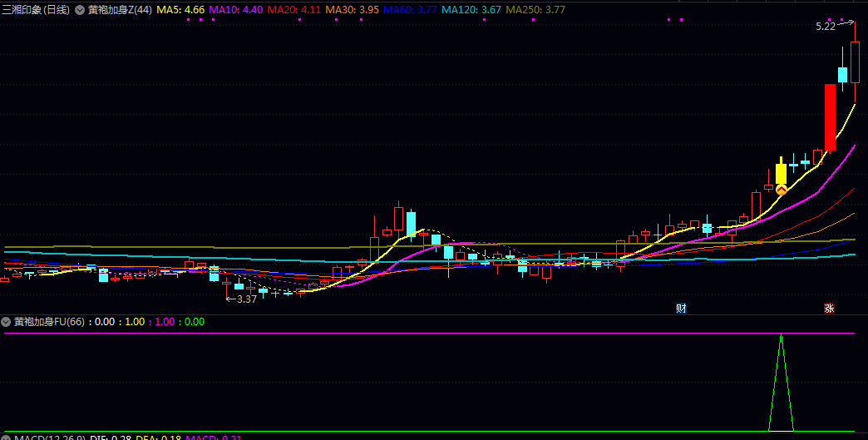Select the MA60: 3.77 legend label
This screenshot has width=868, height=440.
pos(410,10)
